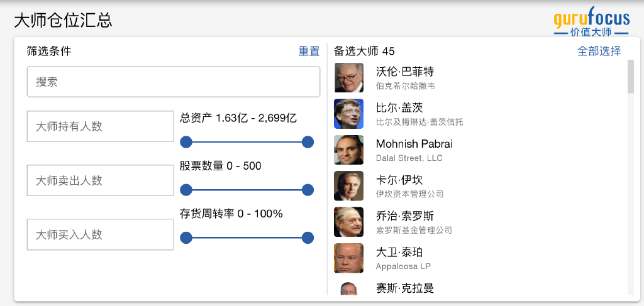Pick Carl Icahn's avatar image
This screenshot has height=306, width=644.
(348, 186)
